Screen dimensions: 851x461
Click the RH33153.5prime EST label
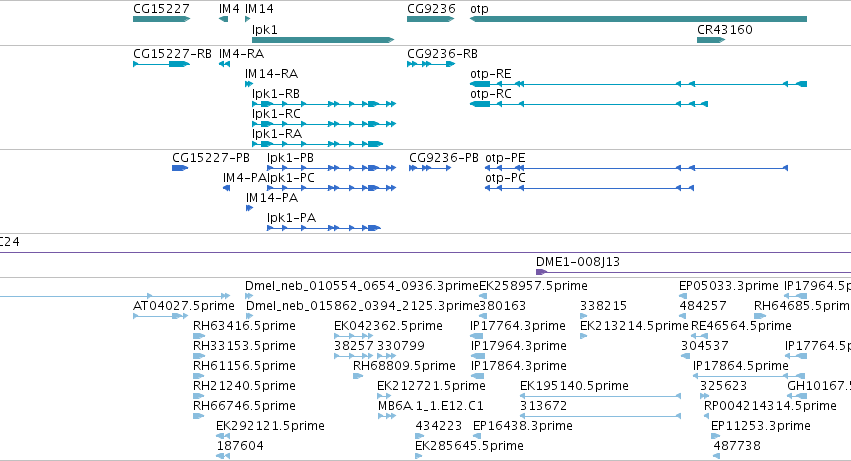tap(244, 346)
